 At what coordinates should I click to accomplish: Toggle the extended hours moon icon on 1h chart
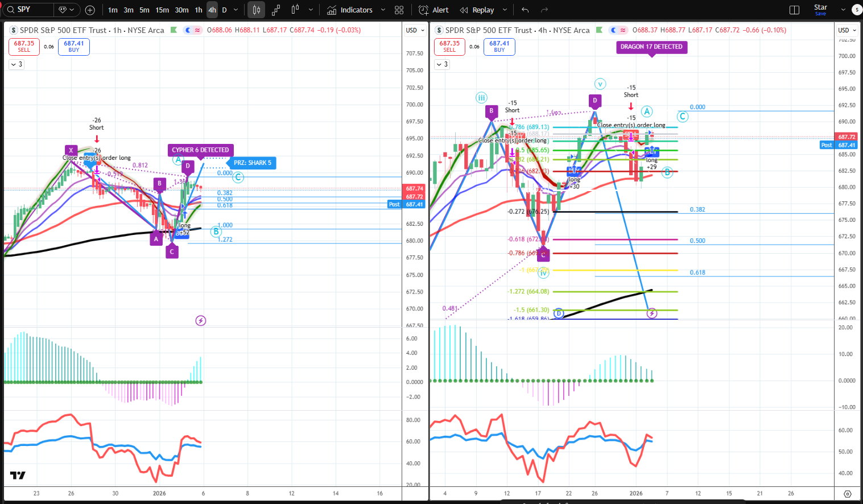[x=188, y=30]
